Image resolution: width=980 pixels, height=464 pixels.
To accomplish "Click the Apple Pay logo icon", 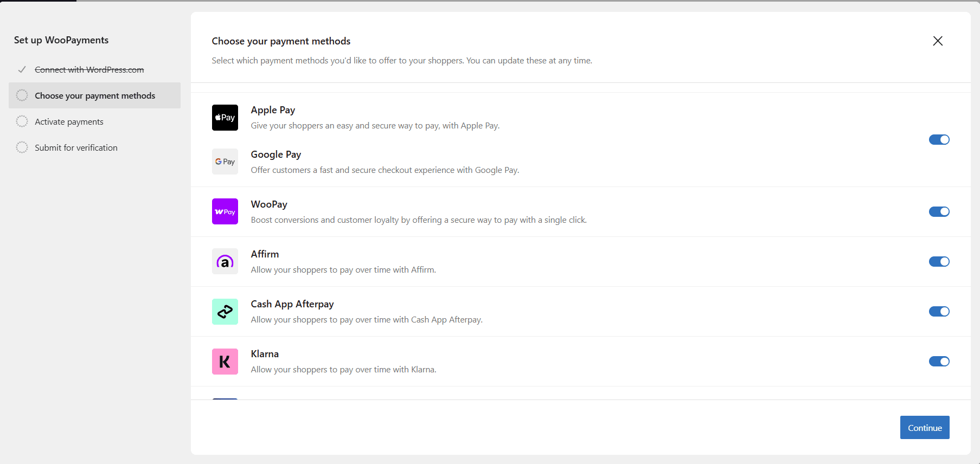I will pyautogui.click(x=225, y=118).
